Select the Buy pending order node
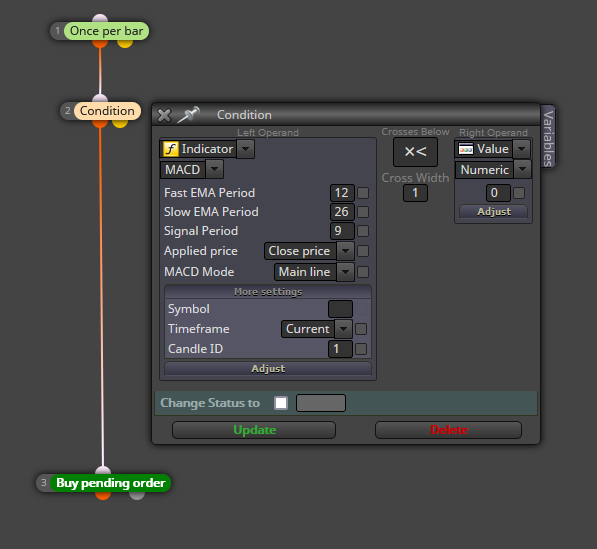The width and height of the screenshot is (597, 549). [111, 483]
